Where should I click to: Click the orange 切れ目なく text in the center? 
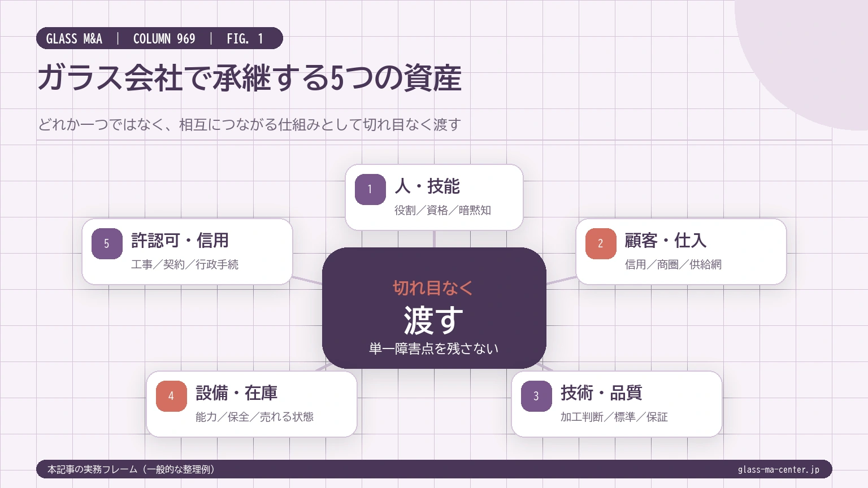(433, 288)
